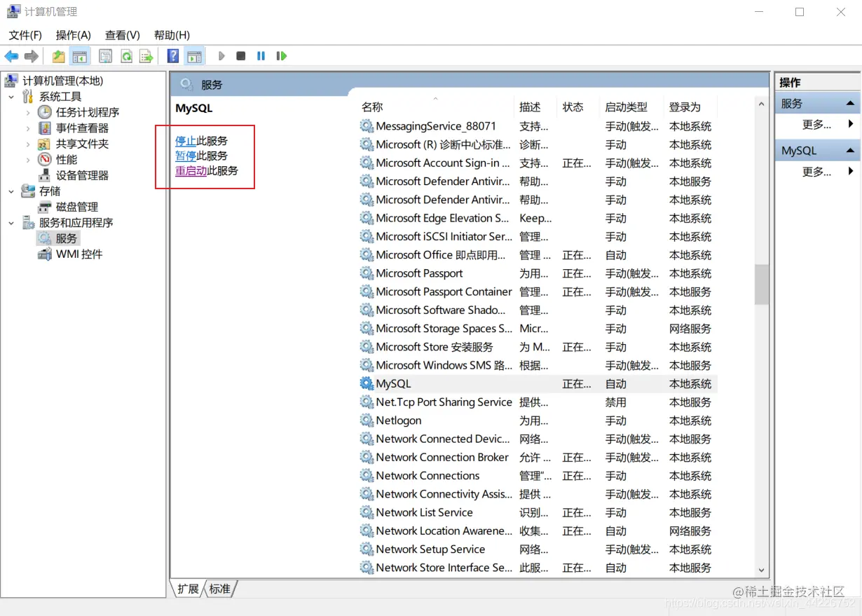Select Microsoft Software Shadow Copy service row
Image resolution: width=862 pixels, height=616 pixels.
(538, 310)
